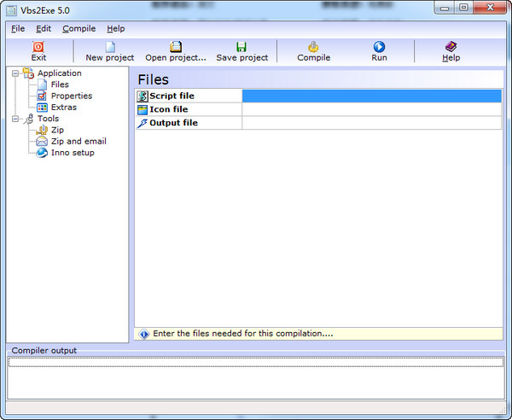Select the Extras tree item

[x=64, y=108]
